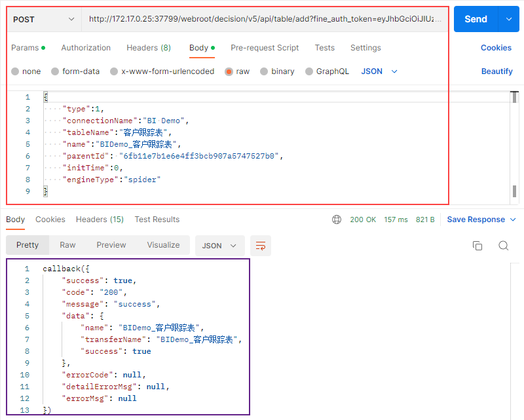The image size is (524, 420).
Task: Open the Pre-request Script tab
Action: pos(265,48)
